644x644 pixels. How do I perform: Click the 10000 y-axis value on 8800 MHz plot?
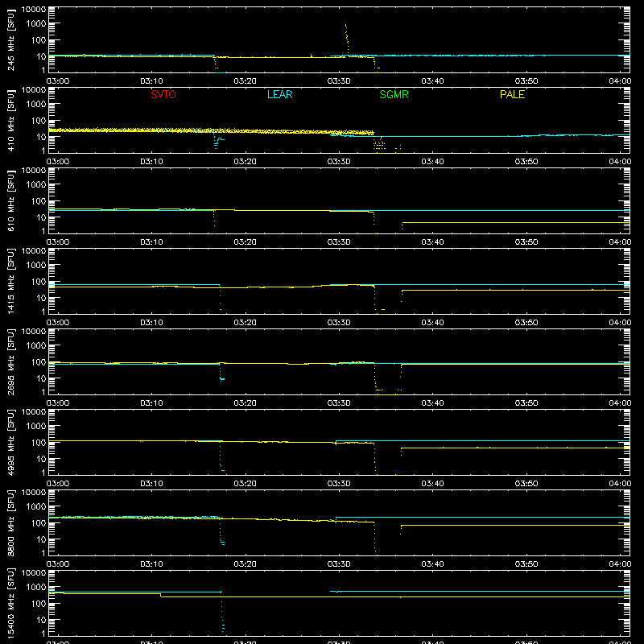pos(34,493)
